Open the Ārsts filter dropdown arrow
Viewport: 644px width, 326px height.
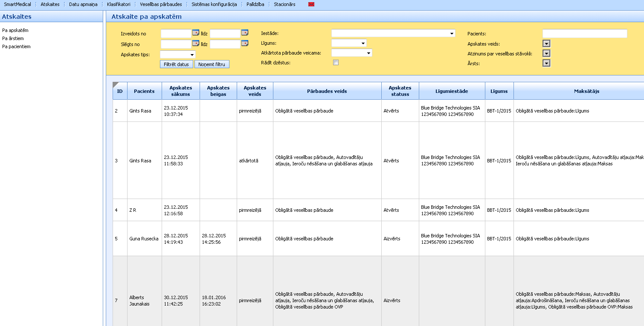(546, 63)
